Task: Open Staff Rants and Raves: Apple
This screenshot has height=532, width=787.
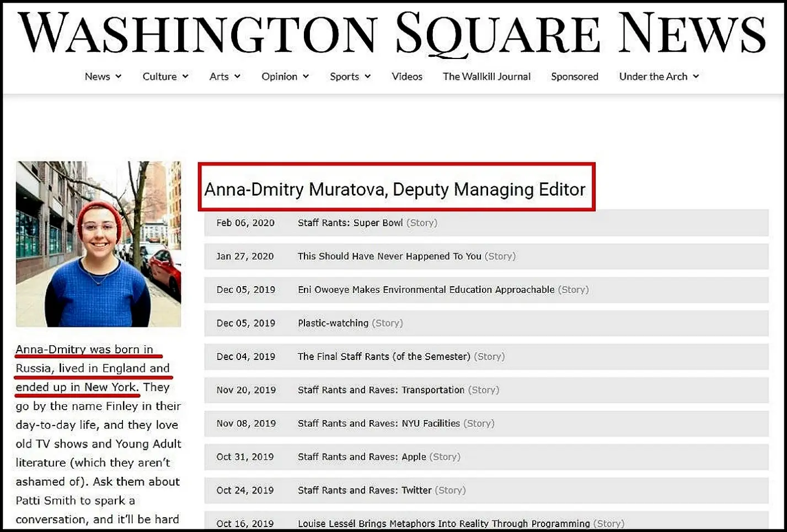Action: 362,457
